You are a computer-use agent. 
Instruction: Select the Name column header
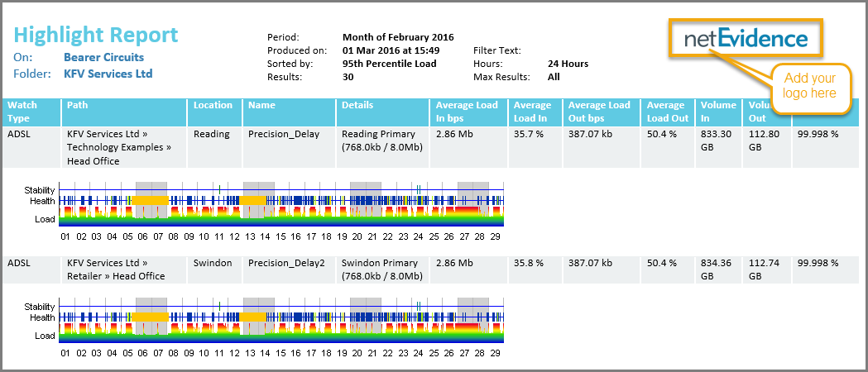coord(289,112)
